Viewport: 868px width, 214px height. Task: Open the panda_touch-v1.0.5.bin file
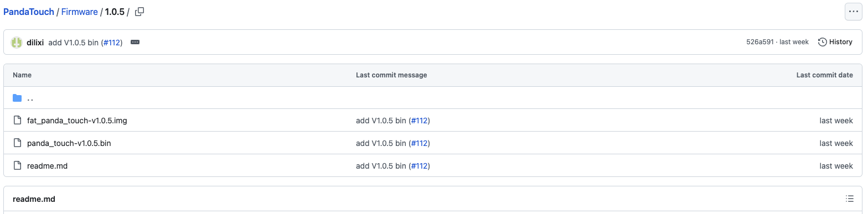(x=69, y=143)
